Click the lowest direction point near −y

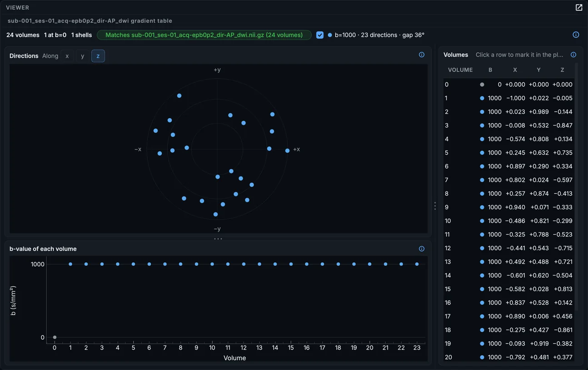215,214
